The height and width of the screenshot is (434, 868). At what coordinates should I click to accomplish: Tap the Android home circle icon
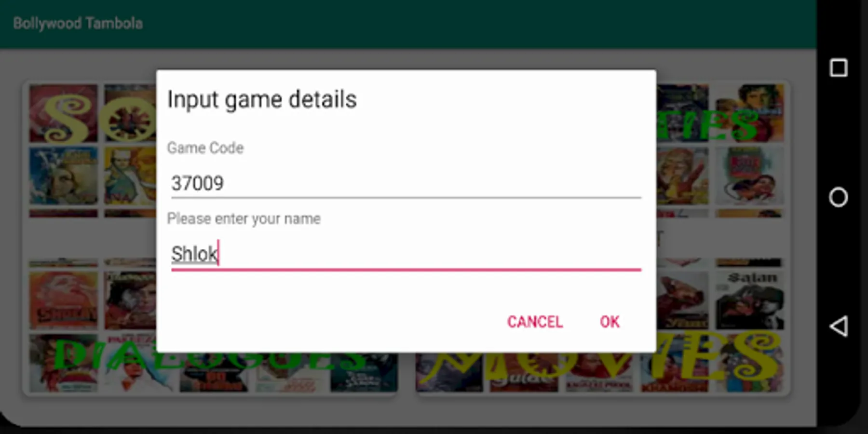839,197
